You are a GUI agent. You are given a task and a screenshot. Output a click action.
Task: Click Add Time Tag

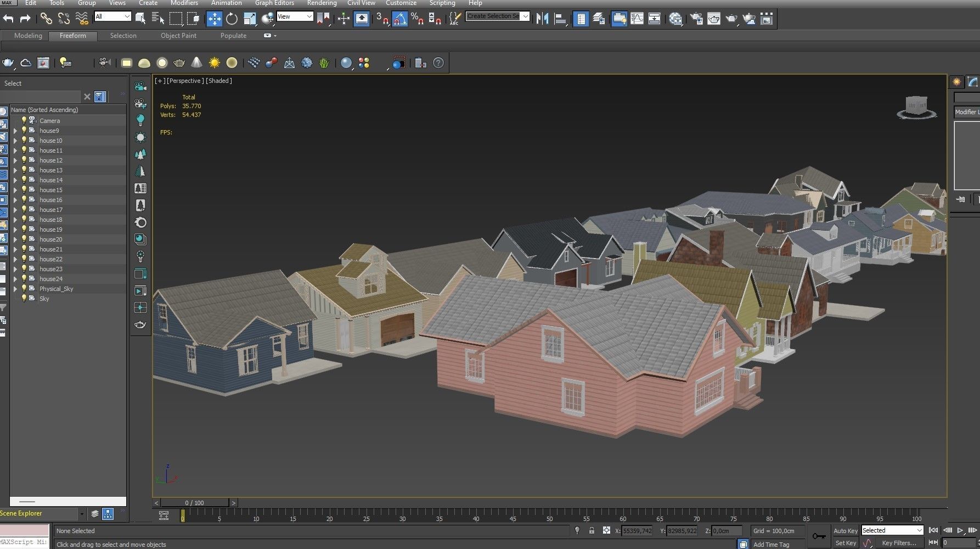[771, 545]
